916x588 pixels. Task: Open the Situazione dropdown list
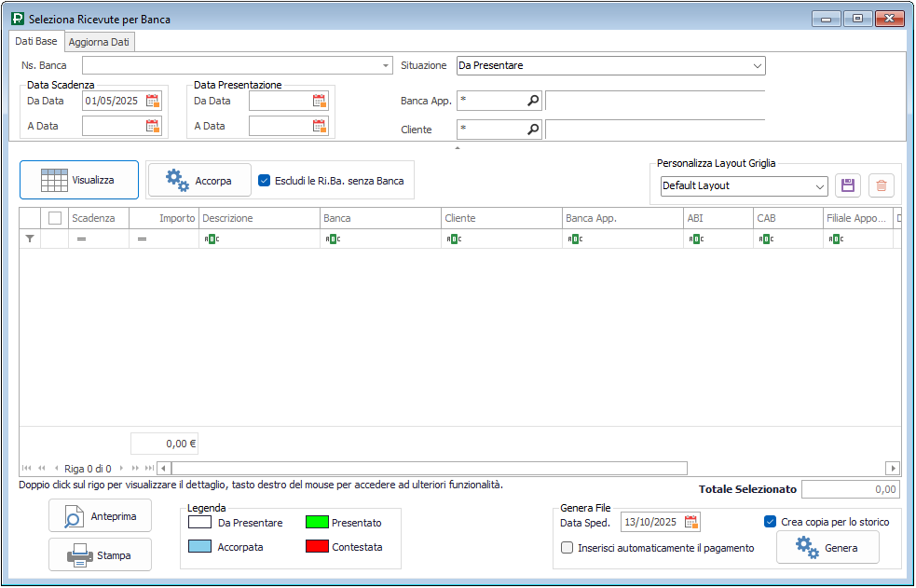click(757, 66)
